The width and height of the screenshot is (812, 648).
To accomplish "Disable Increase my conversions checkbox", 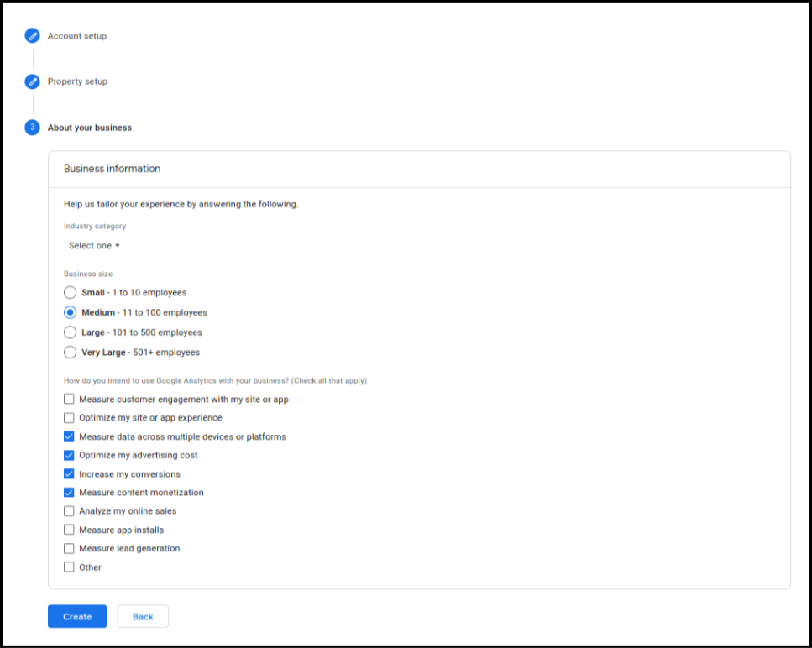I will pyautogui.click(x=69, y=474).
